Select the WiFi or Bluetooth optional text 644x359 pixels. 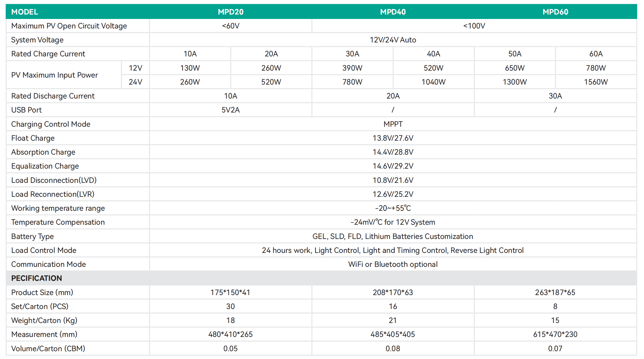pos(393,264)
